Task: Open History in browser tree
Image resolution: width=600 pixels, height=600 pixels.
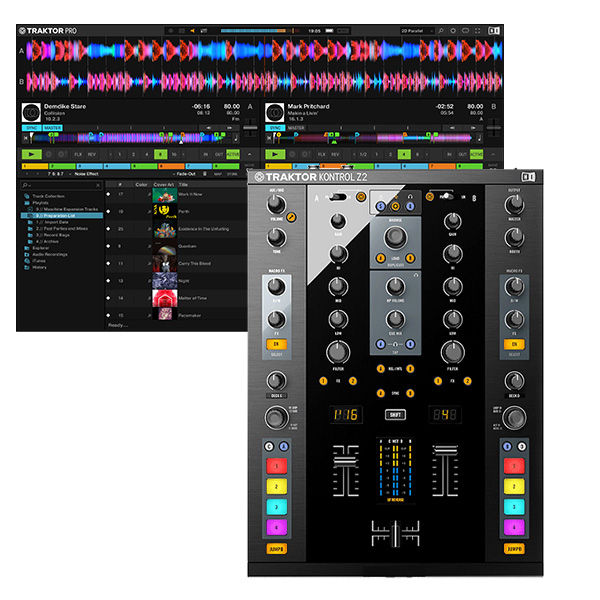Action: (39, 267)
